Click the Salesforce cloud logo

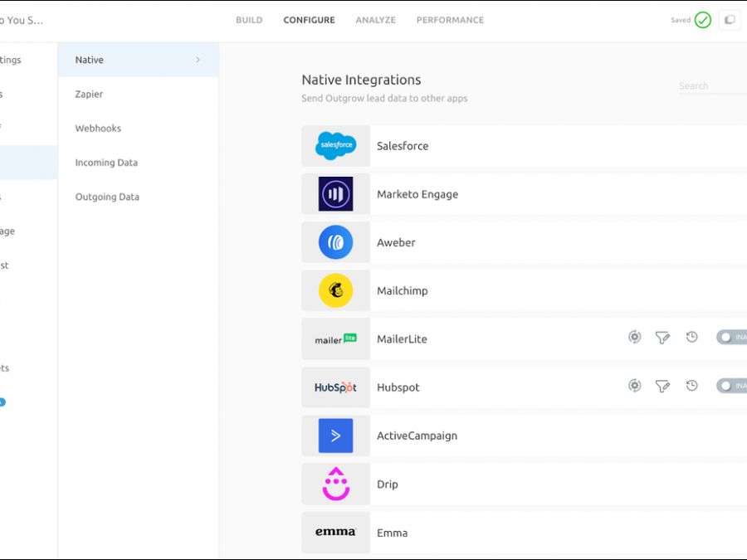tap(335, 146)
